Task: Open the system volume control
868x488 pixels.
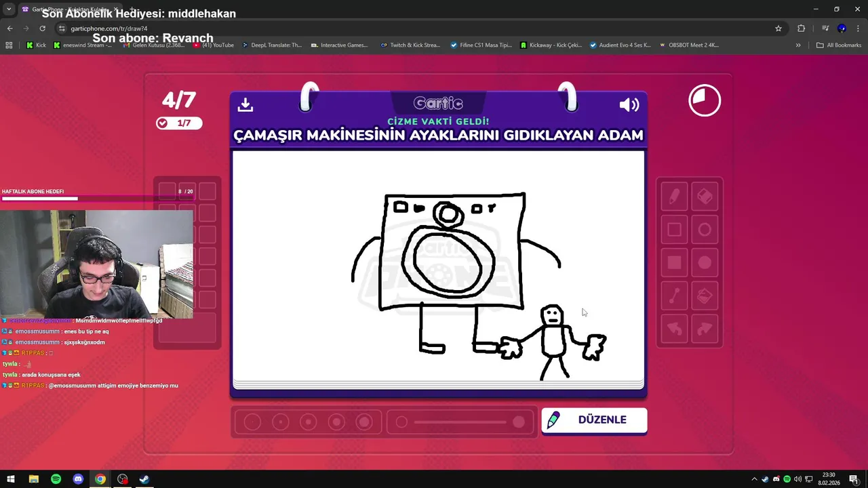Action: click(797, 479)
